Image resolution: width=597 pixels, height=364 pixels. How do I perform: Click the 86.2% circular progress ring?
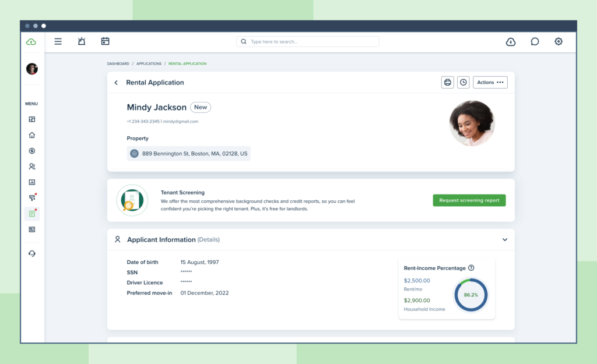[471, 295]
